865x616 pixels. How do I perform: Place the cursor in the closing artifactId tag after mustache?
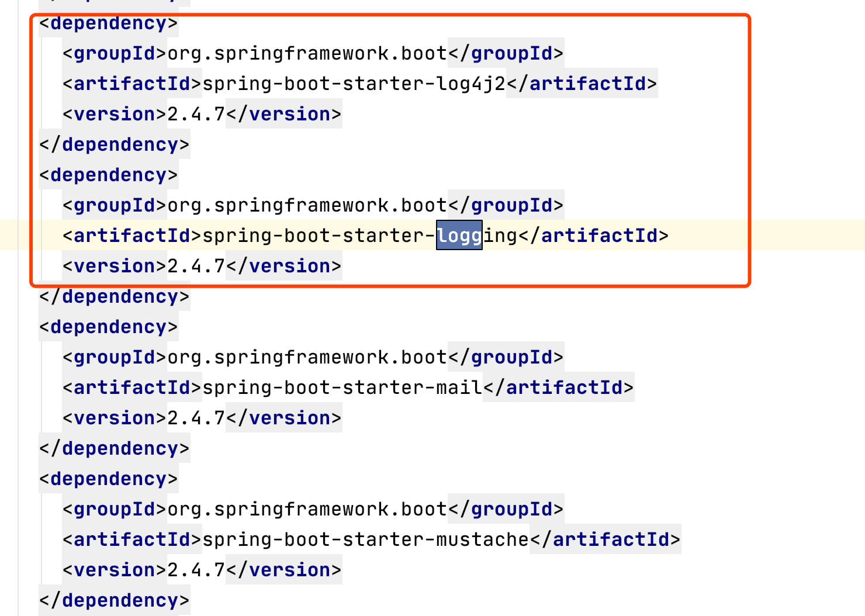coord(605,539)
